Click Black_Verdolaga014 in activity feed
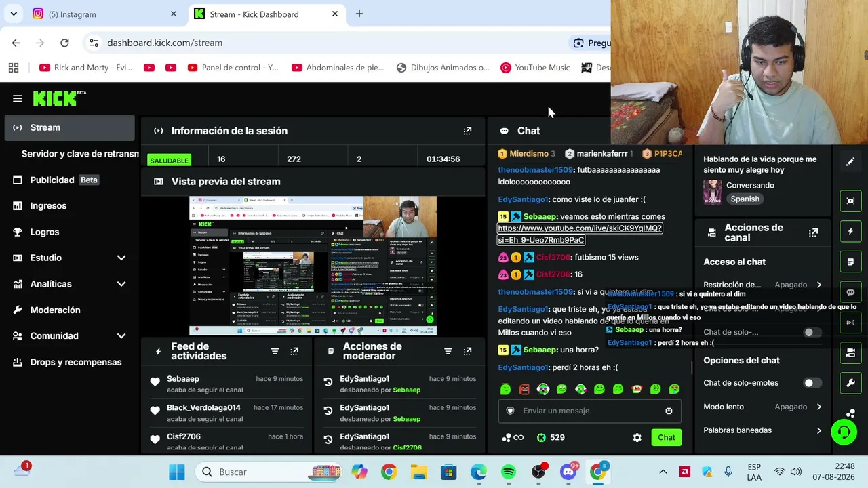Viewport: 868px width, 488px height. pos(203,408)
